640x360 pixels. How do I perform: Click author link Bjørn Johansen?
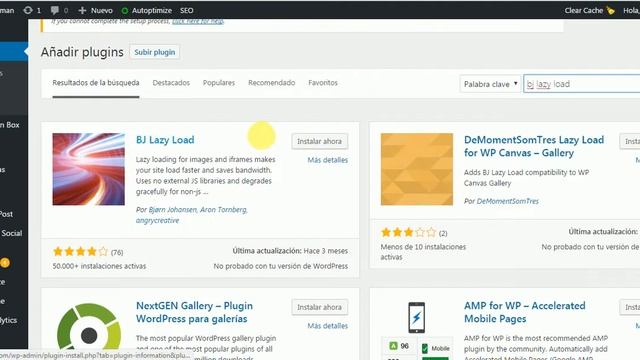[x=173, y=210]
